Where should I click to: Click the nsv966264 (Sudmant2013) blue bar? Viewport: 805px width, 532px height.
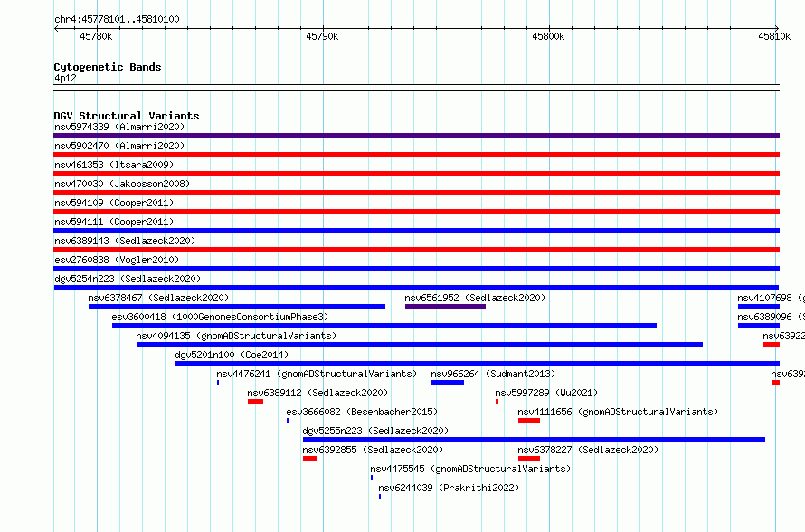[x=448, y=383]
